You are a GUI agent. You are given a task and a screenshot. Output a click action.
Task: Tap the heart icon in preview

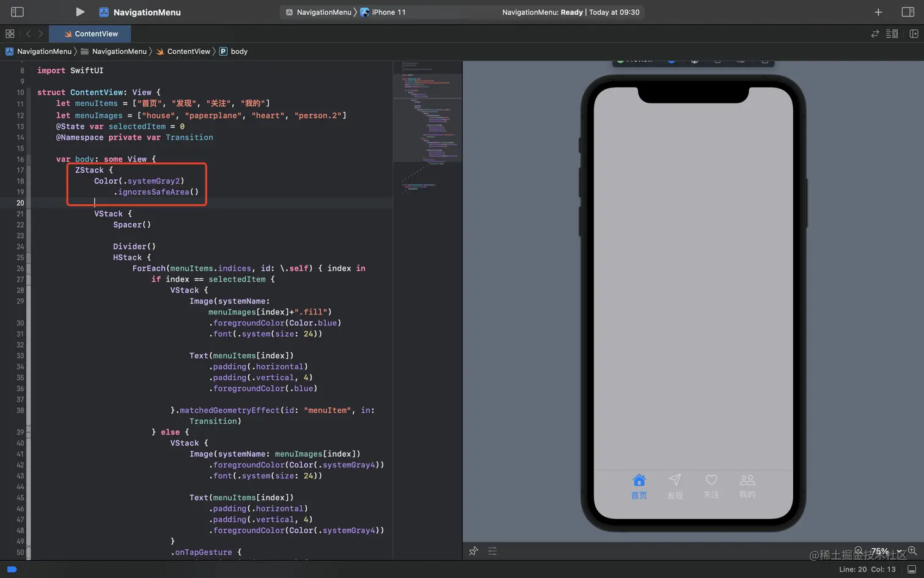pos(711,480)
